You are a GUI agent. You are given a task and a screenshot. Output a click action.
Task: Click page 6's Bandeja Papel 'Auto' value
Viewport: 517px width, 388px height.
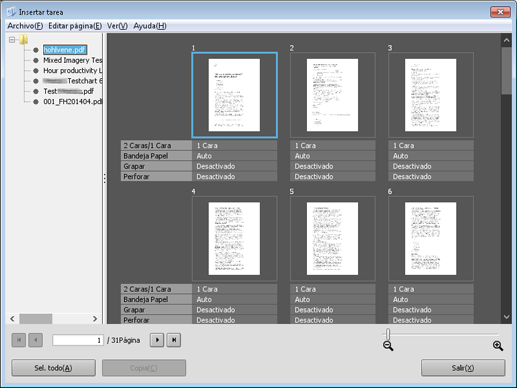coord(431,300)
